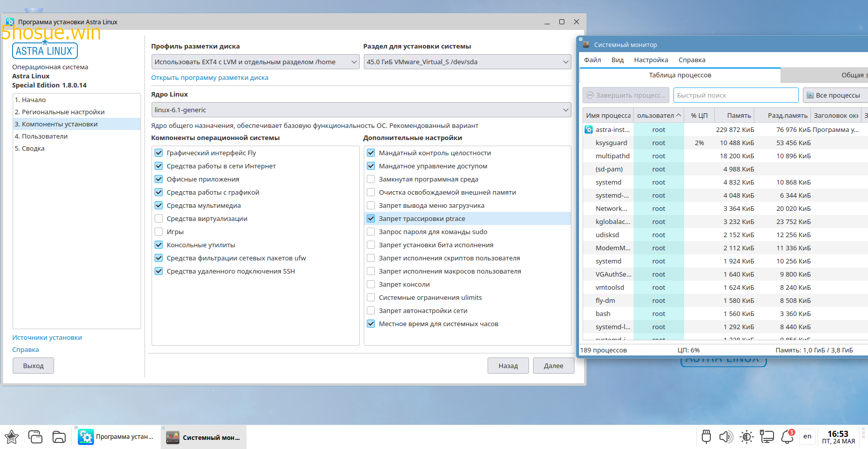The image size is (868, 449).
Task: Open the All processes filter dropdown
Action: click(x=835, y=95)
